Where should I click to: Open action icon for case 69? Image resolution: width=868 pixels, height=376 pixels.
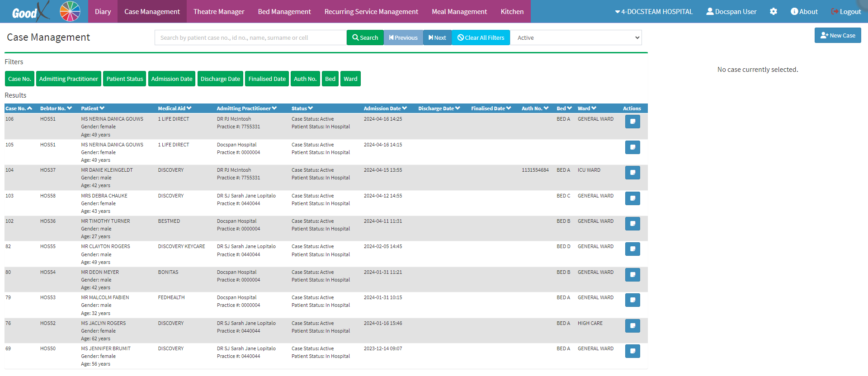pos(632,351)
